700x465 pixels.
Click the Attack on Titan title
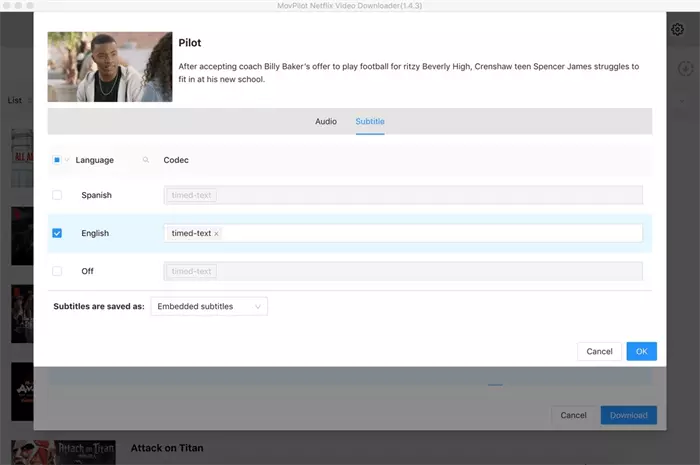point(167,448)
